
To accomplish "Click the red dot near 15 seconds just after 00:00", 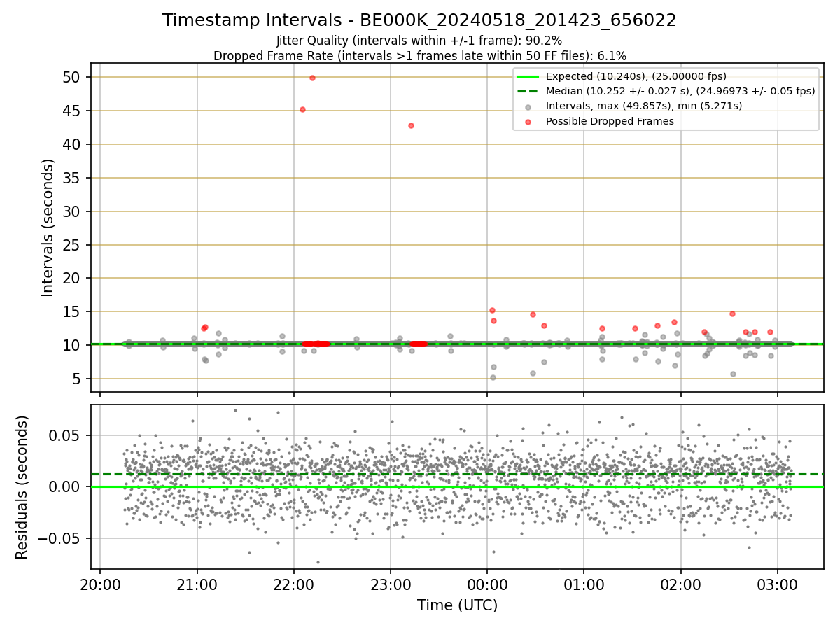I will point(492,310).
